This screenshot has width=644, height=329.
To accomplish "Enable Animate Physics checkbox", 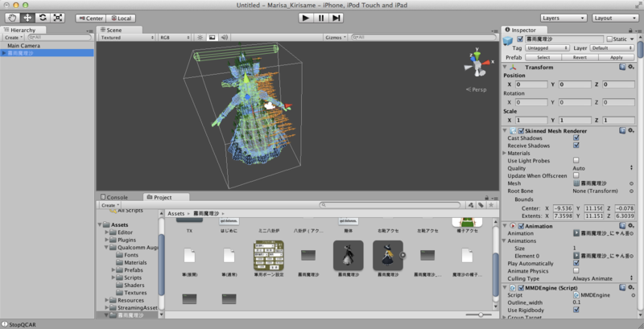I will (x=576, y=271).
